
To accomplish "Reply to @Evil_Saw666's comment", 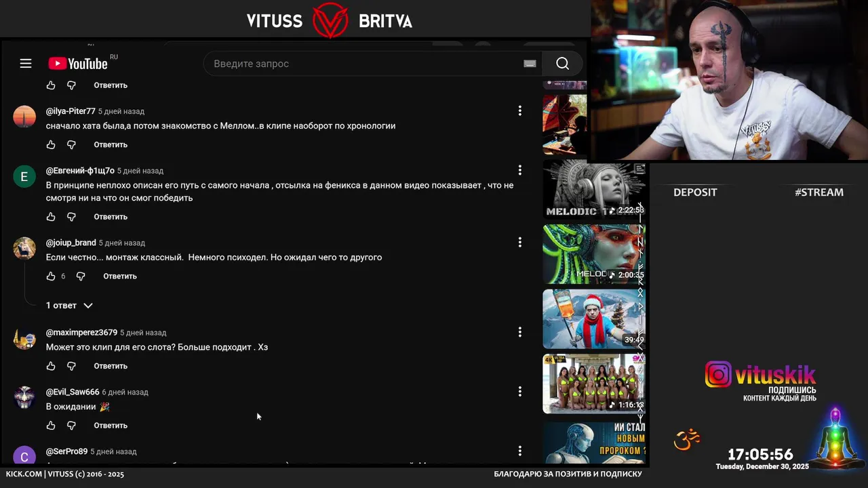I will 111,426.
